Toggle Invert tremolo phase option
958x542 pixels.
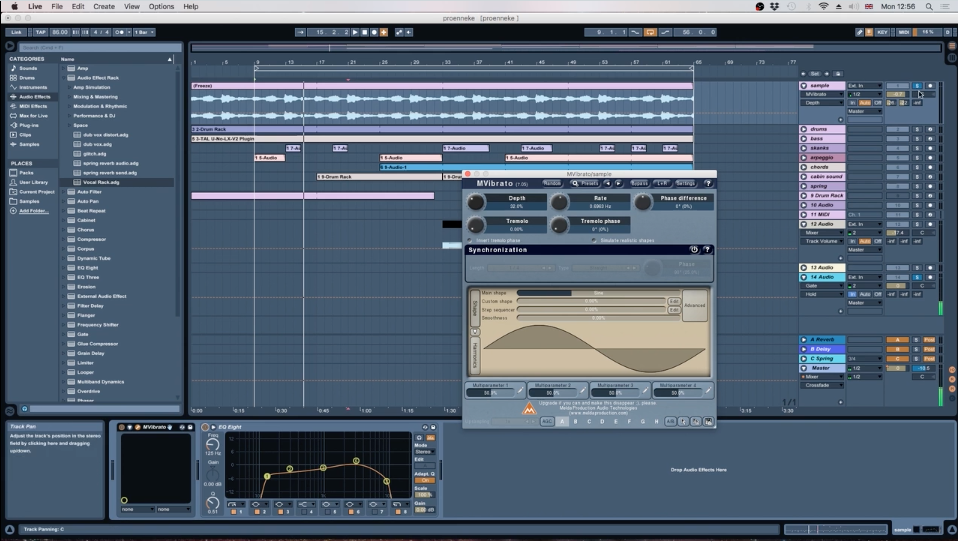point(470,240)
